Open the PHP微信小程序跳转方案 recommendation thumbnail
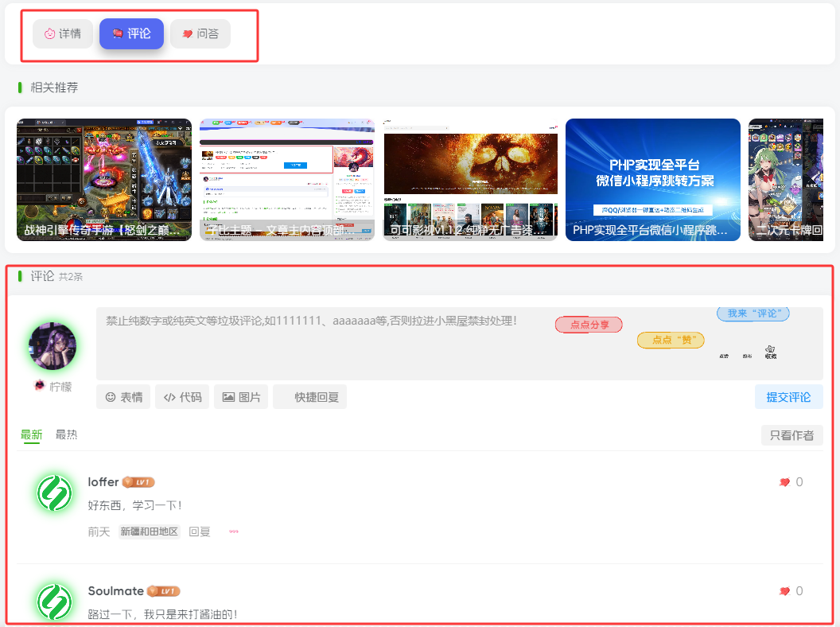Viewport: 840px width, 627px height. point(652,180)
